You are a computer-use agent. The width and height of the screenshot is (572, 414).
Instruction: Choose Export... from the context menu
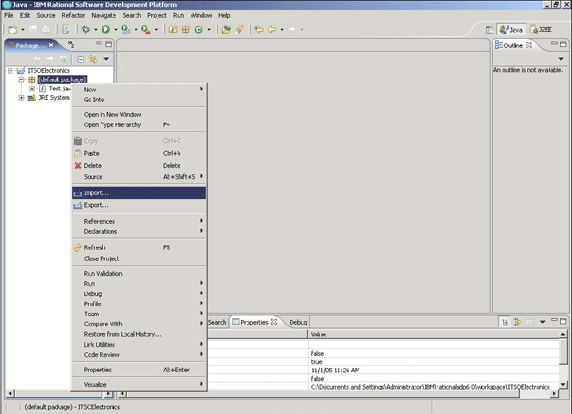pyautogui.click(x=139, y=205)
